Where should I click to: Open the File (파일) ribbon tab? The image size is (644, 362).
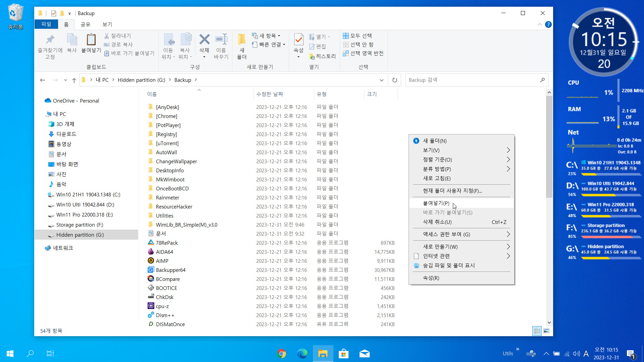point(46,24)
